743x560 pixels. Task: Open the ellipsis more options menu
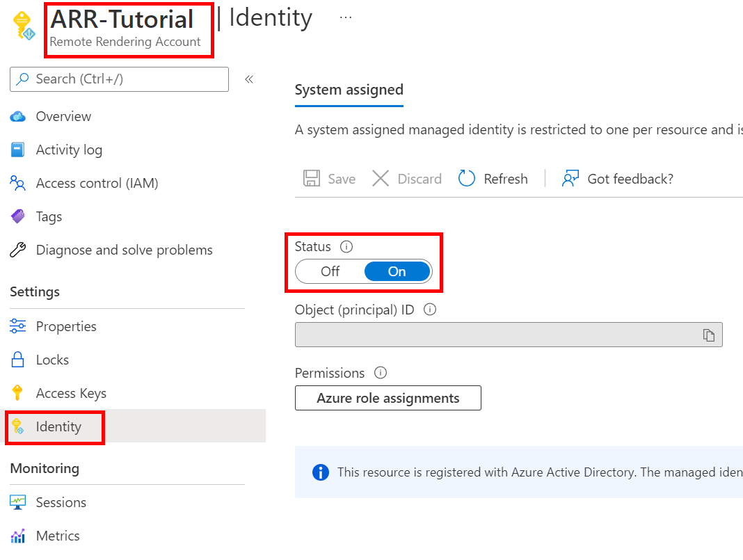point(346,17)
